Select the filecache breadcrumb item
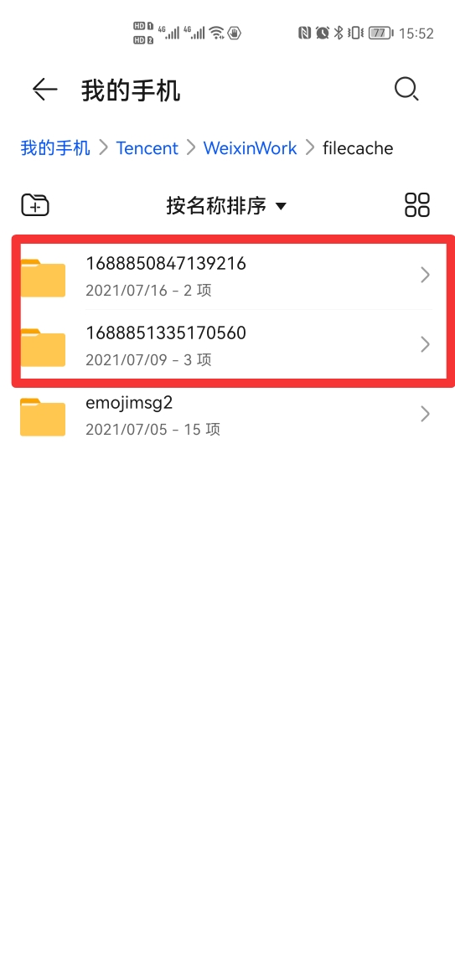This screenshot has width=455, height=980. 358,148
